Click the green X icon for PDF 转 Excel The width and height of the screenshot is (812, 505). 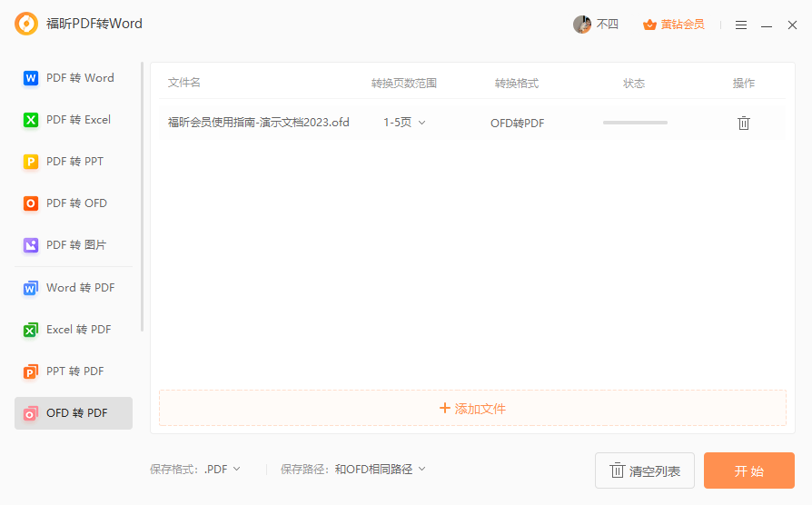coord(31,120)
